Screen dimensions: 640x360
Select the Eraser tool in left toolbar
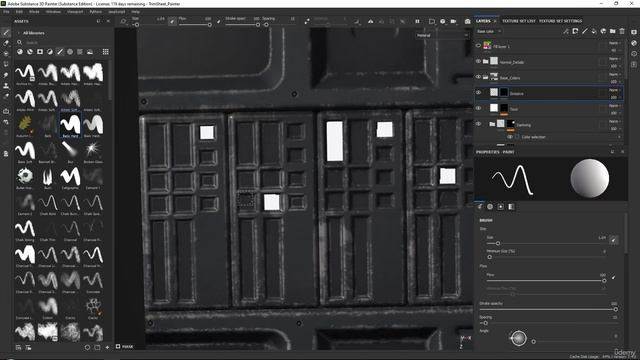click(x=6, y=43)
